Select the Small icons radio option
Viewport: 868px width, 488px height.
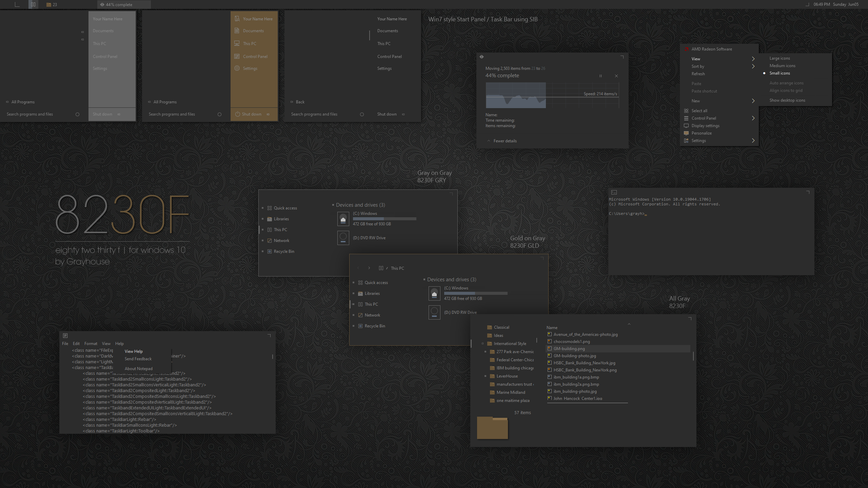(x=780, y=73)
